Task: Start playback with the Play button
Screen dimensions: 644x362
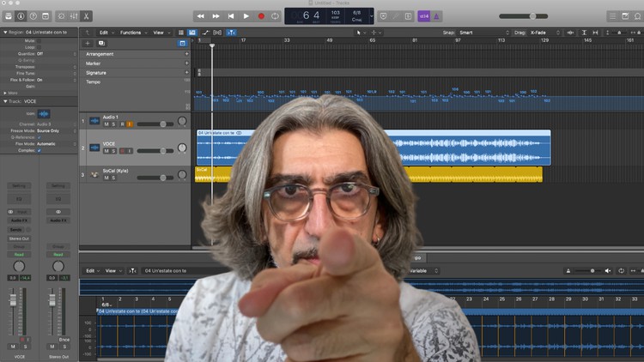Action: pos(246,16)
